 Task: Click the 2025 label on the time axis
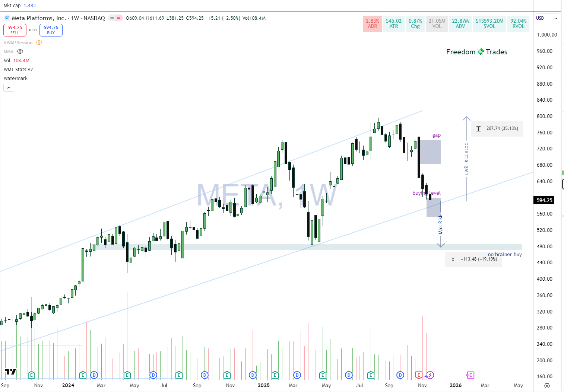pos(264,385)
